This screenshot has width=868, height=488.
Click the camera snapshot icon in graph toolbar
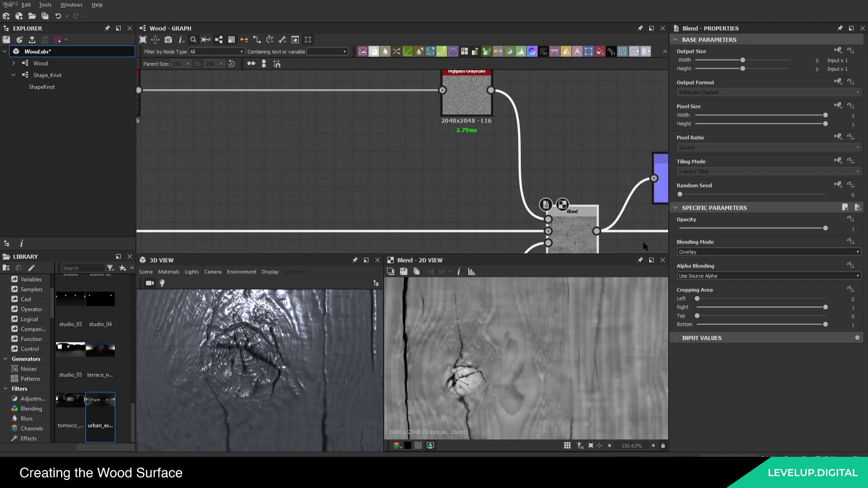(168, 40)
